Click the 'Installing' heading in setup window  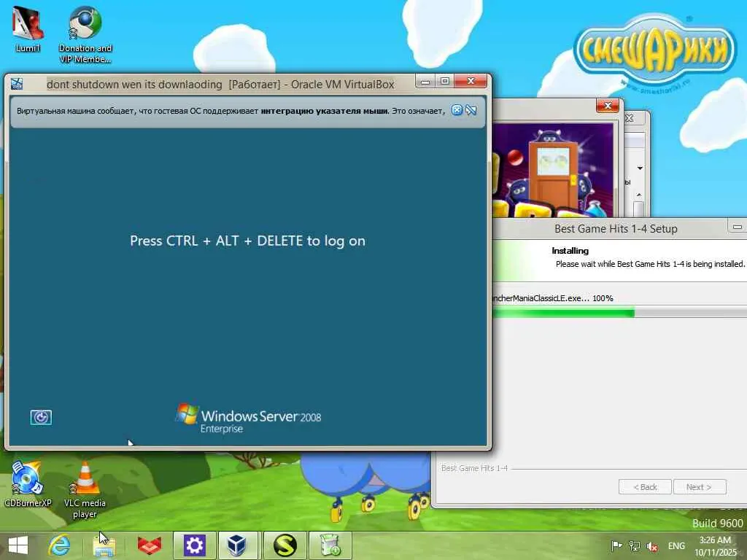point(570,251)
